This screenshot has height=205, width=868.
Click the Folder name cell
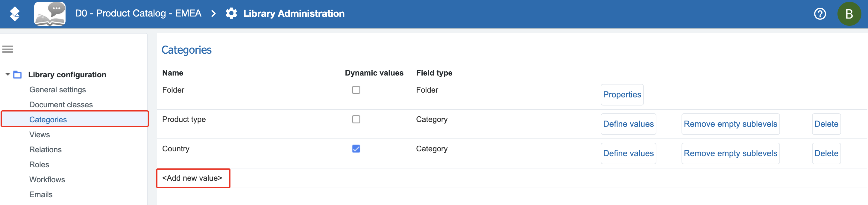173,90
